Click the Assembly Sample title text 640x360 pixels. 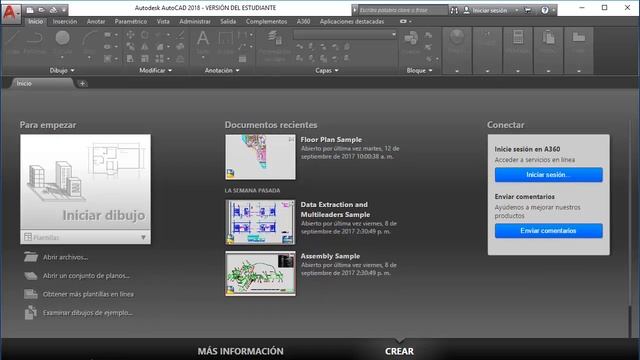click(x=330, y=256)
